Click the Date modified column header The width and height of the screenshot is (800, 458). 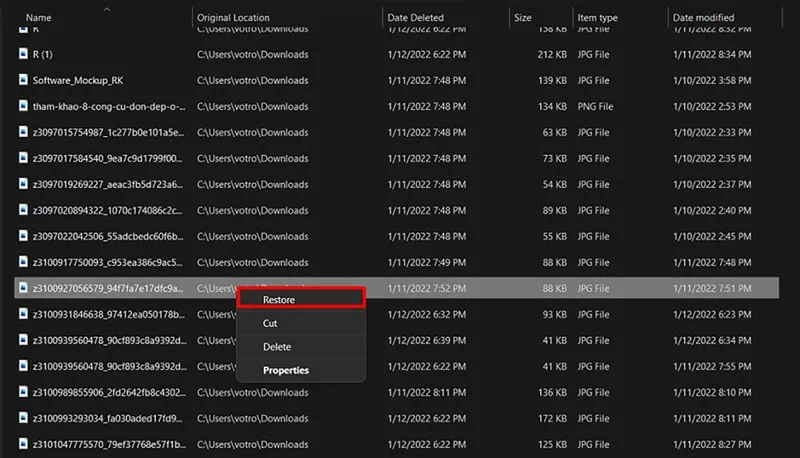pyautogui.click(x=703, y=17)
